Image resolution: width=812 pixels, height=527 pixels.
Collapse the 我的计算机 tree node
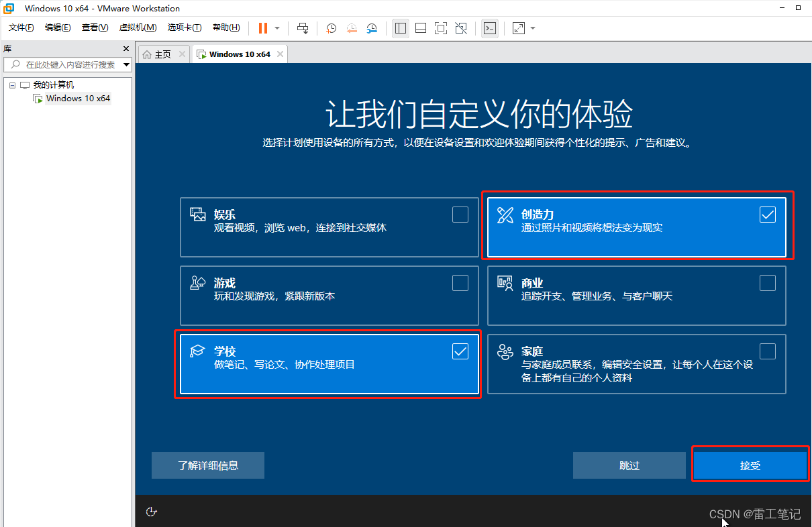(12, 85)
